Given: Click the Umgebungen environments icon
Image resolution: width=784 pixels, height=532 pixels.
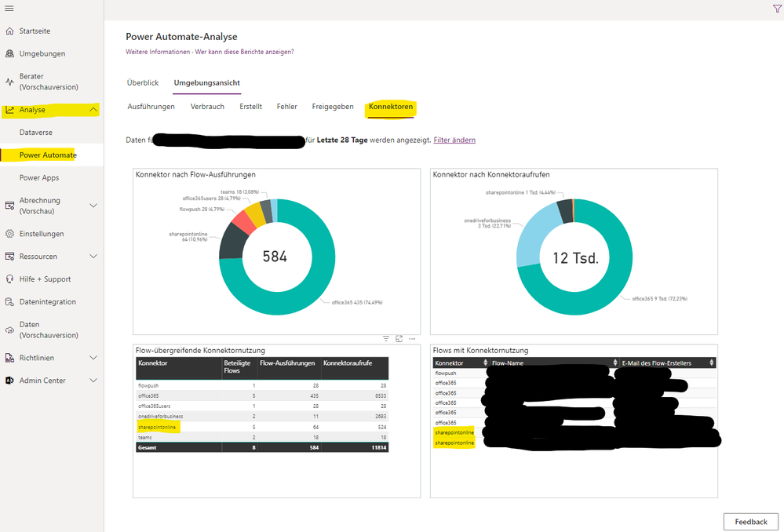Looking at the screenshot, I should click(9, 53).
